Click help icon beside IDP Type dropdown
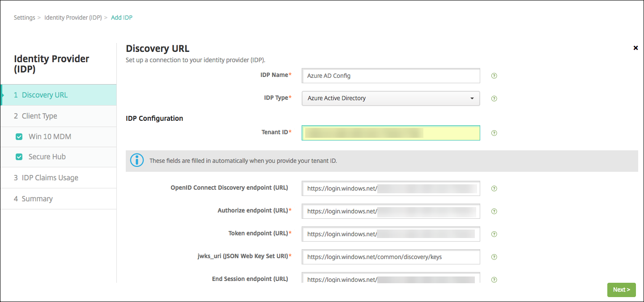This screenshot has height=302, width=644. pos(494,98)
